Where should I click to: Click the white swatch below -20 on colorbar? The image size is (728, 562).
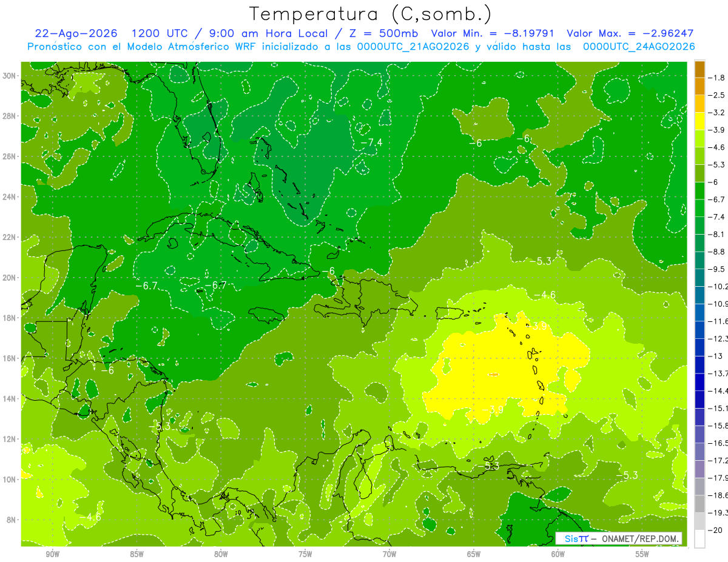click(x=699, y=538)
